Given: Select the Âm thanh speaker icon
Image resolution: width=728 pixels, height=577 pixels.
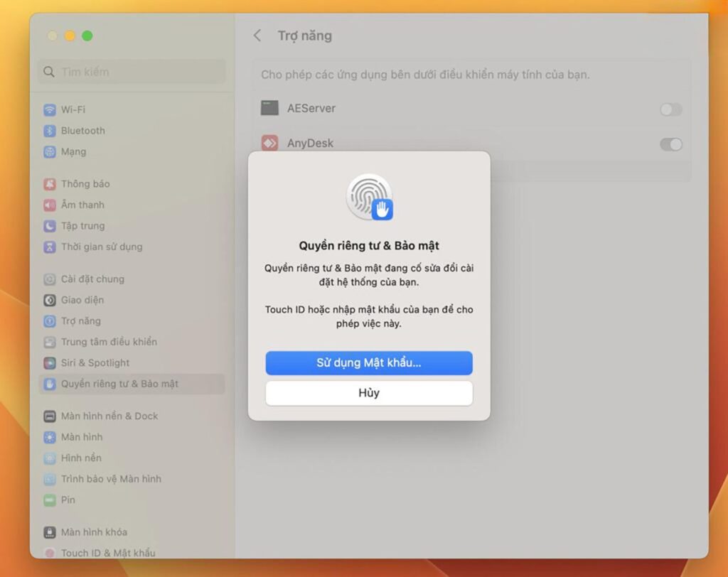Looking at the screenshot, I should (49, 205).
